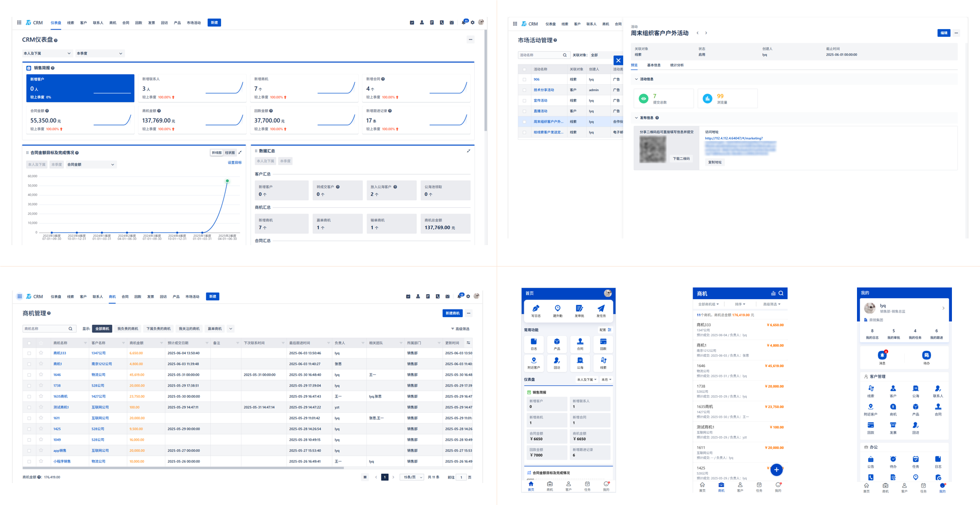The height and width of the screenshot is (505, 980).
Task: Tap the 写日志 icon on mobile home
Action: click(x=535, y=309)
